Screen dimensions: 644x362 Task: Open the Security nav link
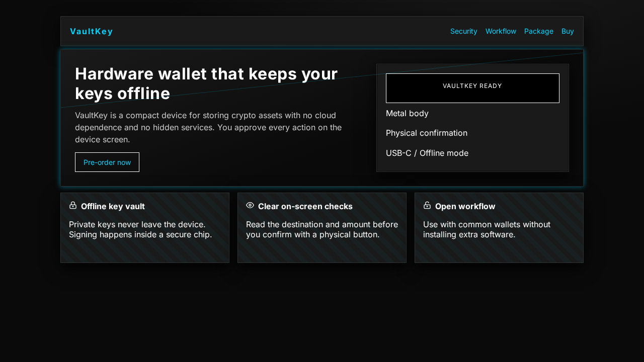coord(463,31)
